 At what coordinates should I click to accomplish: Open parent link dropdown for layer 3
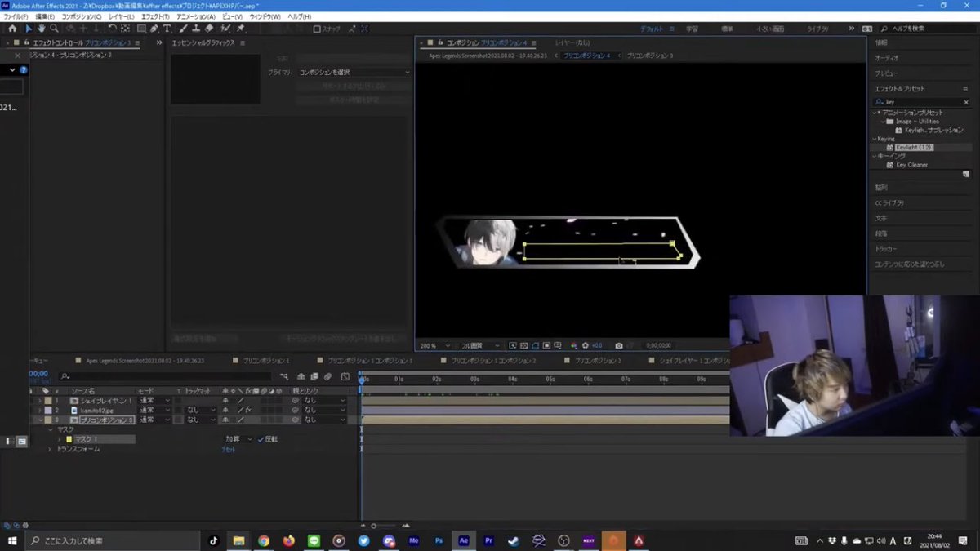pos(325,420)
